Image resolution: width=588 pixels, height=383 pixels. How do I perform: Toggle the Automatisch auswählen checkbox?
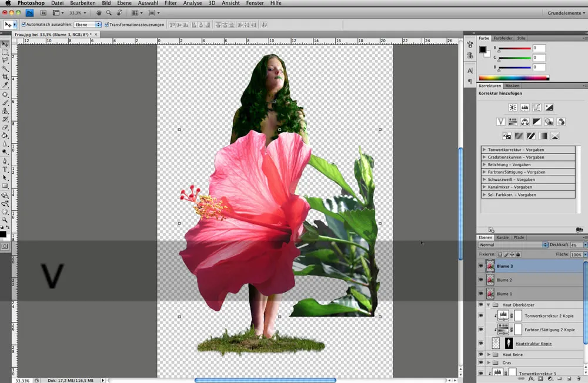(x=24, y=25)
